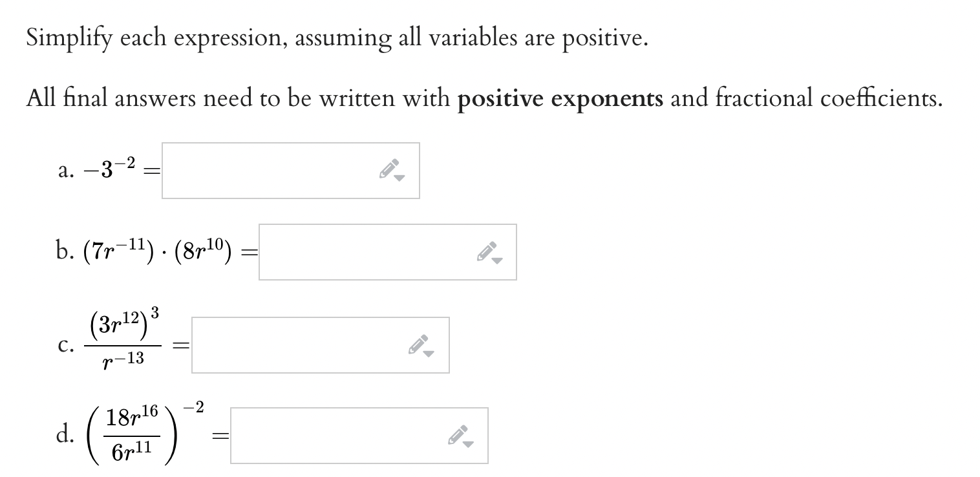Select the expression (7r⁻¹¹)·(8r¹⁰)

point(157,250)
